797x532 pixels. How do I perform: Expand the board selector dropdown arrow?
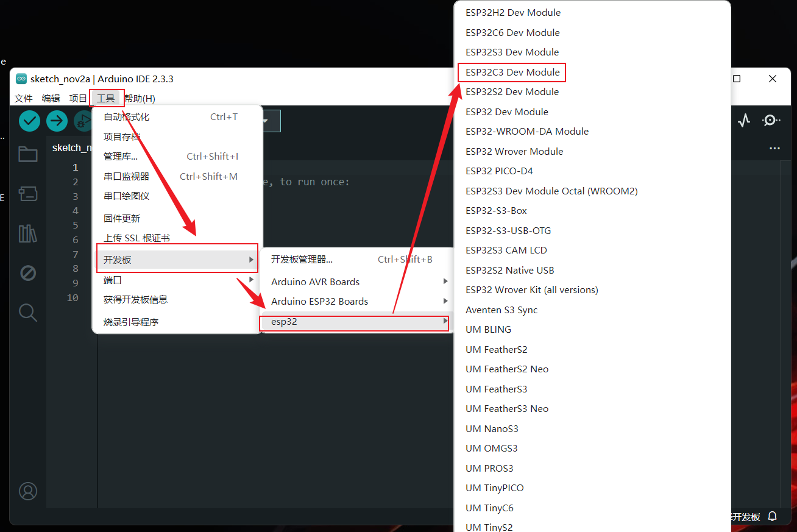(x=265, y=121)
